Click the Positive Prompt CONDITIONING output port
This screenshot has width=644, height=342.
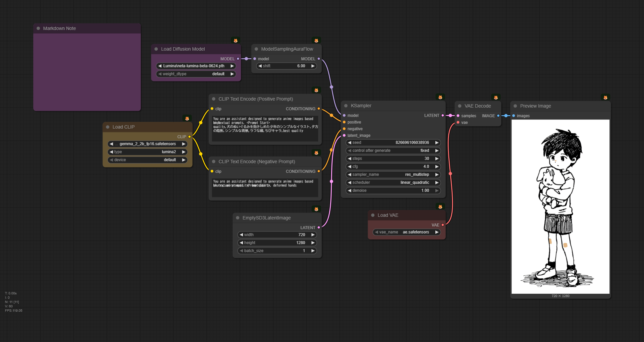pos(319,109)
